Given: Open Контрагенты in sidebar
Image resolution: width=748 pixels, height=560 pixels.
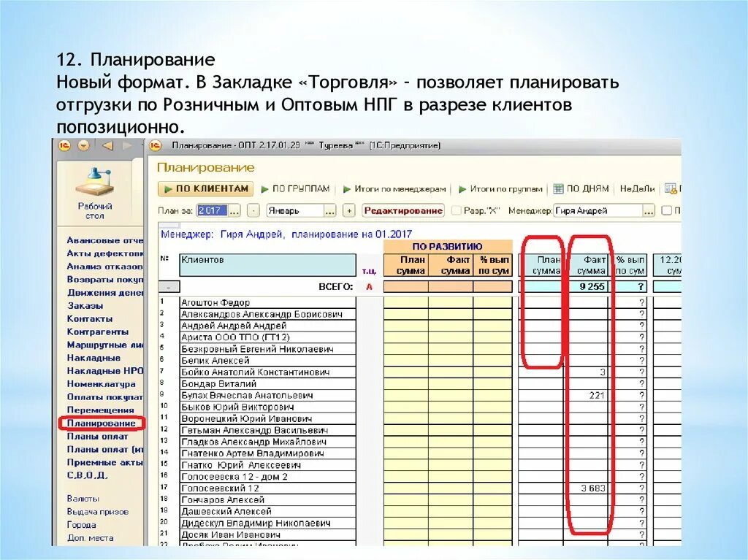Looking at the screenshot, I should click(98, 332).
